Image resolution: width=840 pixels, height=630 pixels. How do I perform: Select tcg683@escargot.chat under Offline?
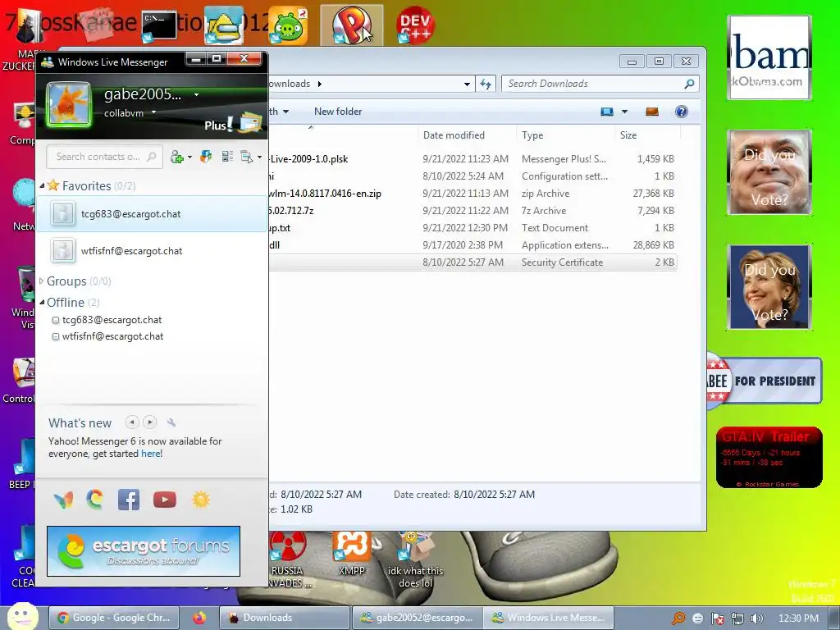112,320
